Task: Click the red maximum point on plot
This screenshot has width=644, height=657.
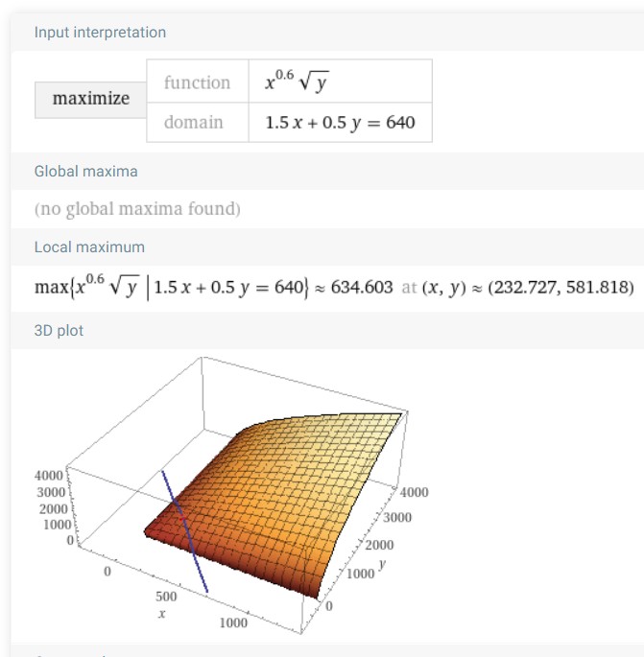Action: coord(181,519)
